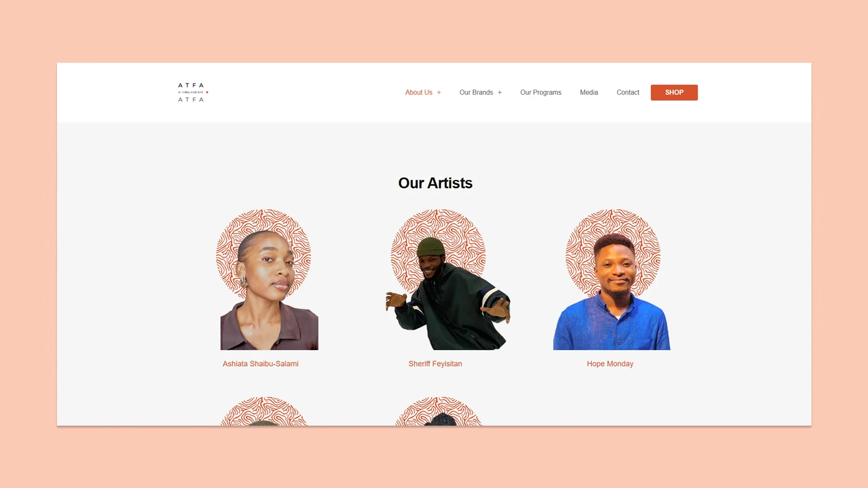The height and width of the screenshot is (488, 868).
Task: Go to Our Programs page
Action: pos(541,92)
